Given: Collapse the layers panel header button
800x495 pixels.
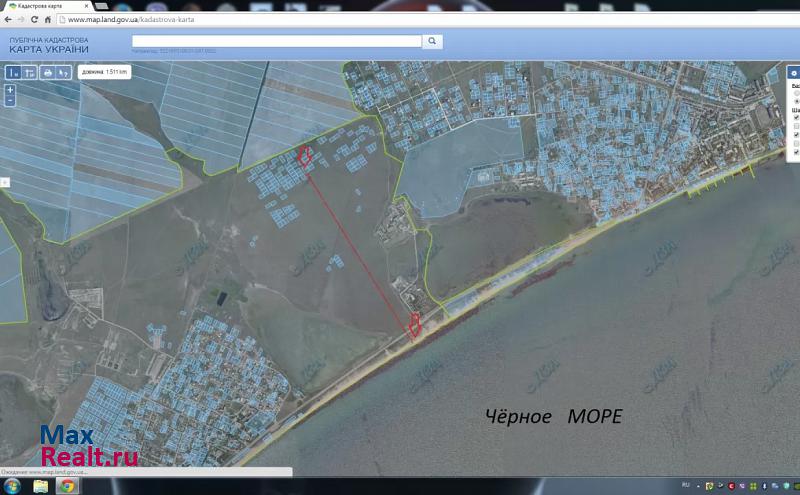Looking at the screenshot, I should coord(794,72).
